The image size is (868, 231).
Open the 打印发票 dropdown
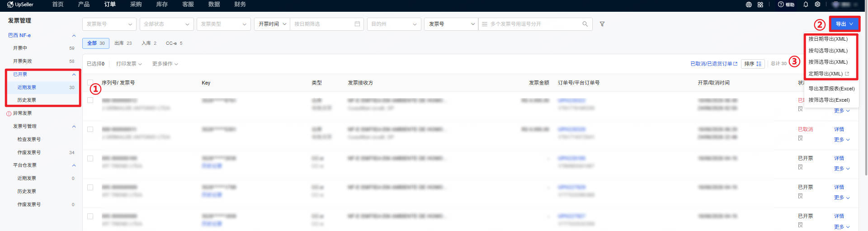129,64
